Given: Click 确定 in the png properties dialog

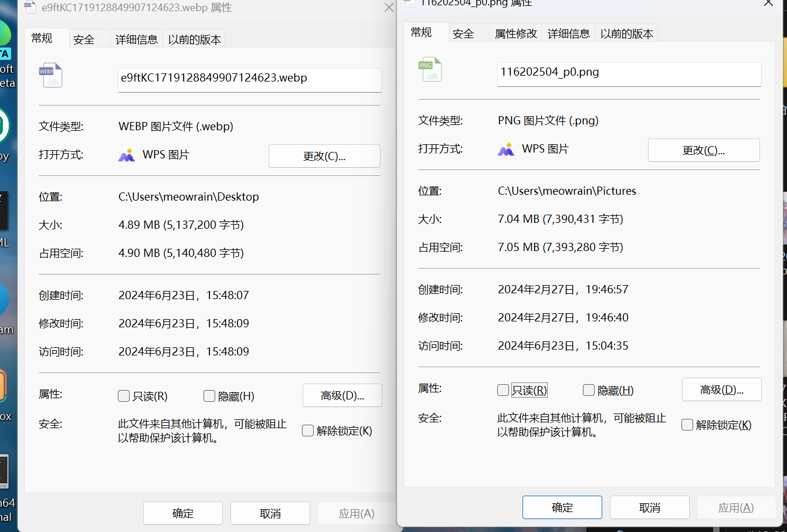Looking at the screenshot, I should 562,507.
